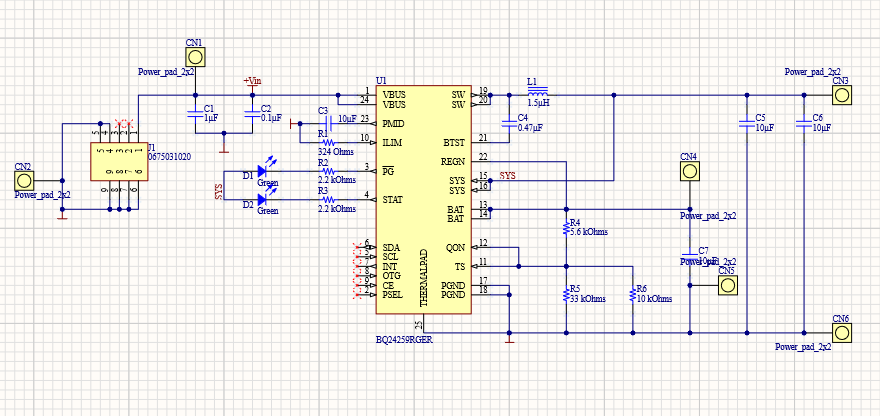Screen dimensions: 880x416
Task: Click the 1µF label of C1
Action: click(210, 118)
